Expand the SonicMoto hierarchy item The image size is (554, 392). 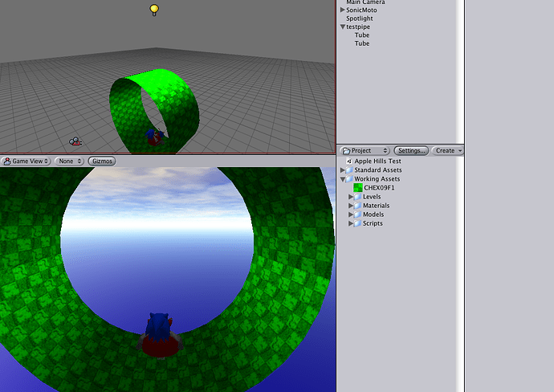[x=342, y=10]
